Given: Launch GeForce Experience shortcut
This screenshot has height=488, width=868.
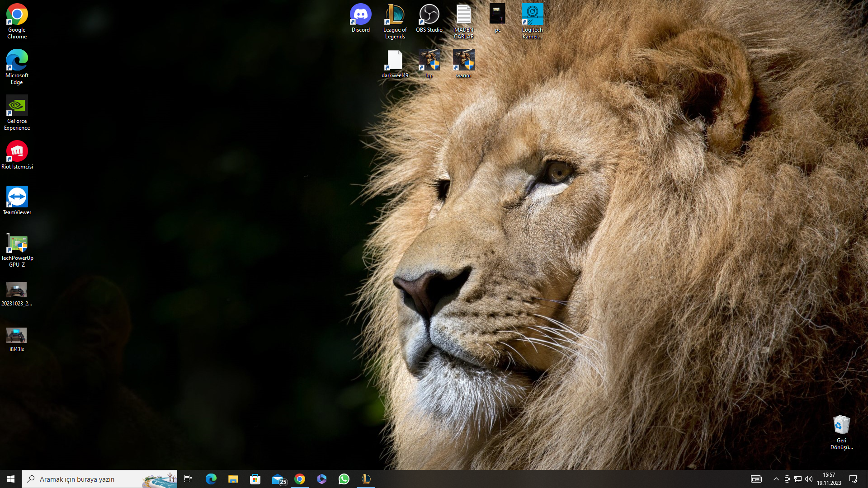Looking at the screenshot, I should 17,113.
